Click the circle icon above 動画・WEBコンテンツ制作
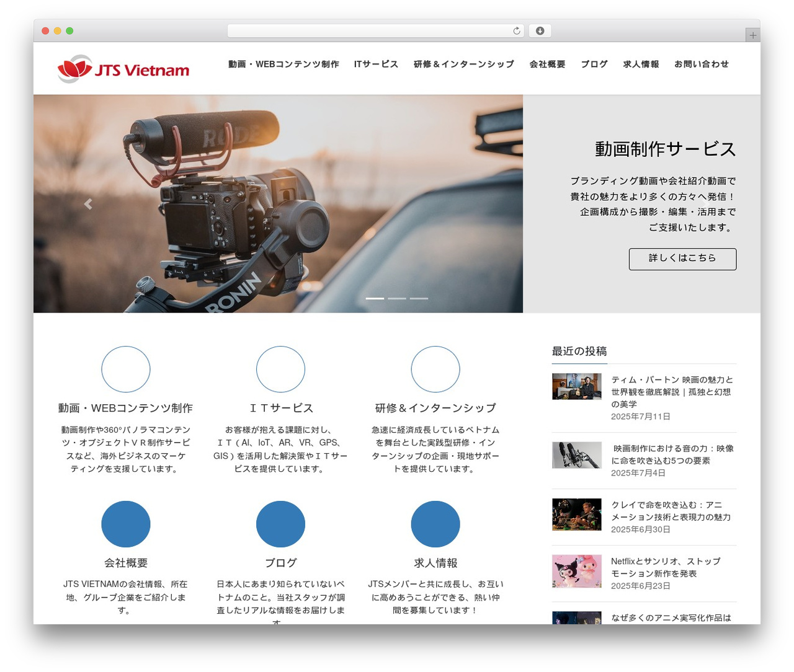 click(x=126, y=369)
